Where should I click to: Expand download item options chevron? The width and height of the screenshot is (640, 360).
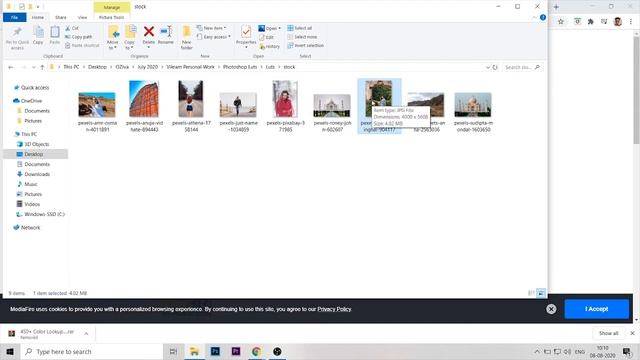pyautogui.click(x=86, y=334)
